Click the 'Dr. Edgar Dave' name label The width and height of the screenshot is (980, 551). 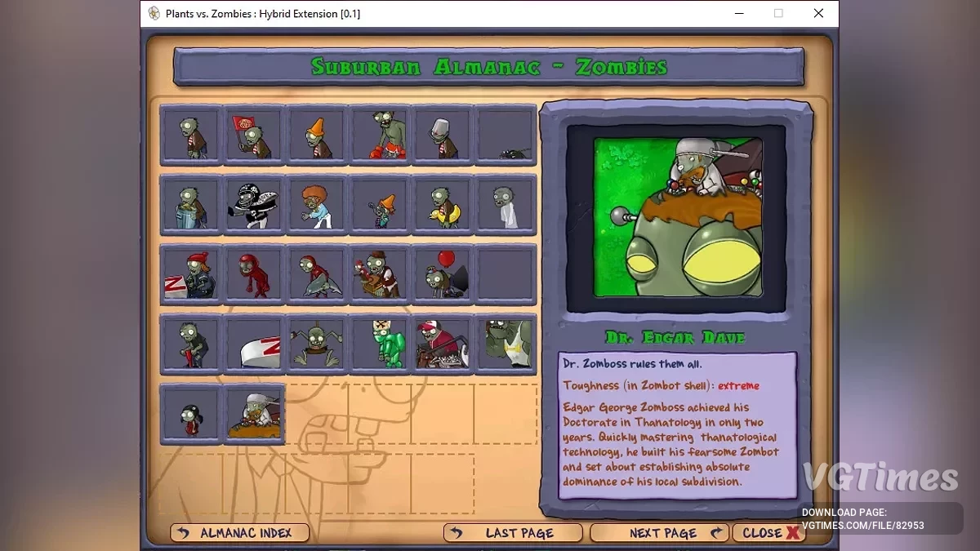[x=675, y=337]
